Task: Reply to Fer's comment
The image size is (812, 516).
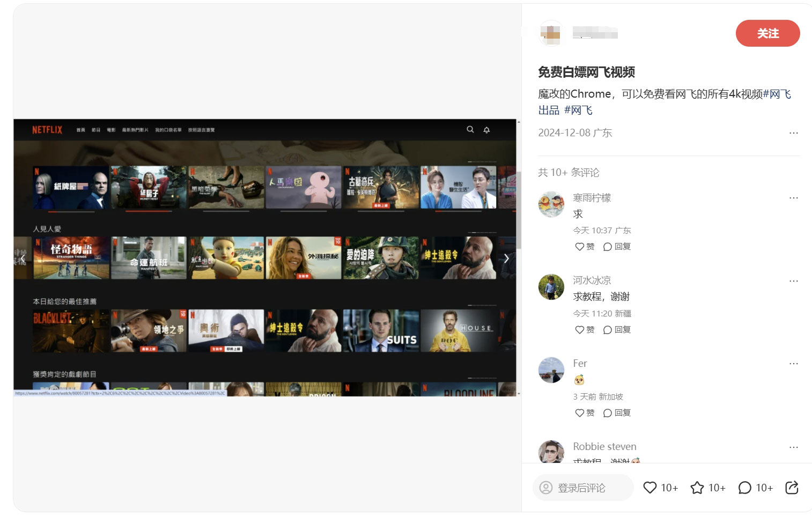Action: 617,413
